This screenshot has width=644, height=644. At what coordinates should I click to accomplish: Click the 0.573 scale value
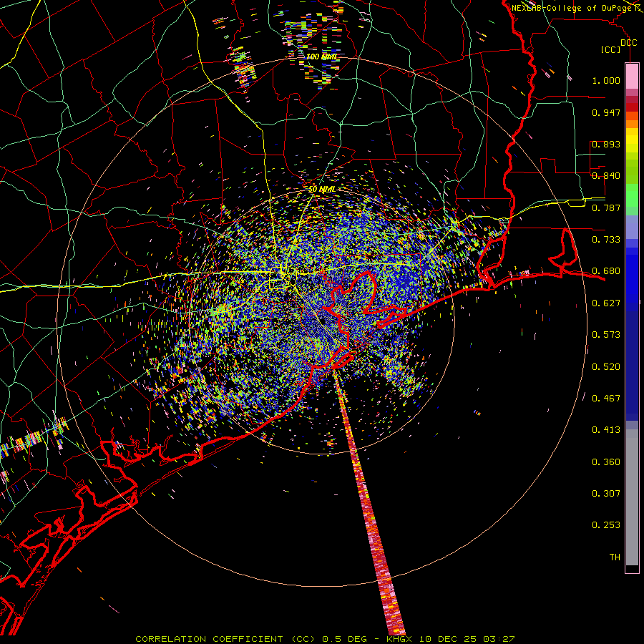(x=606, y=335)
